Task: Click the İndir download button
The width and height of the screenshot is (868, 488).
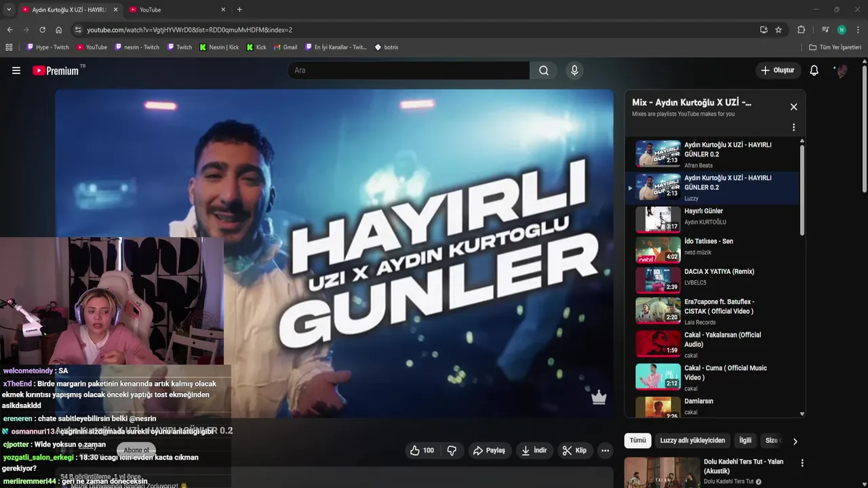Action: click(x=534, y=450)
